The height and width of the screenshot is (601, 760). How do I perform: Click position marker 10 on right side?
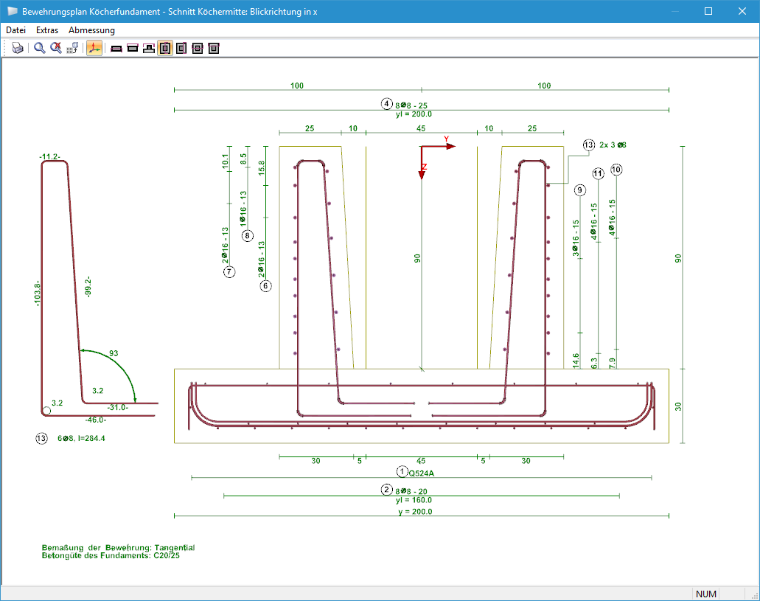(616, 170)
